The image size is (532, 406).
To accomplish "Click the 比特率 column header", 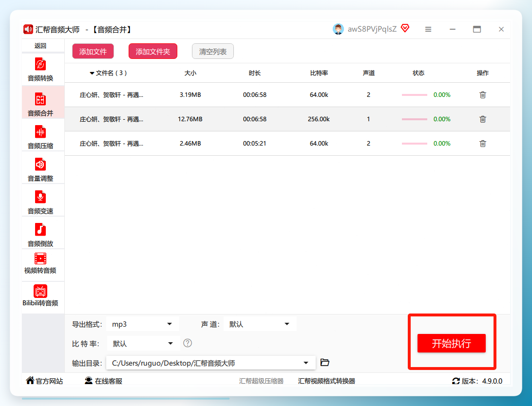I will [319, 73].
